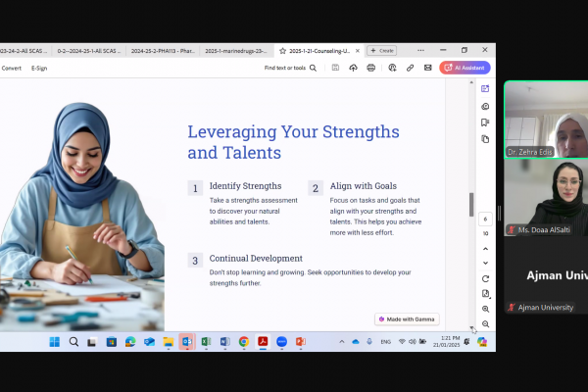The height and width of the screenshot is (392, 588).
Task: Click the AI Assistant button
Action: tap(465, 68)
